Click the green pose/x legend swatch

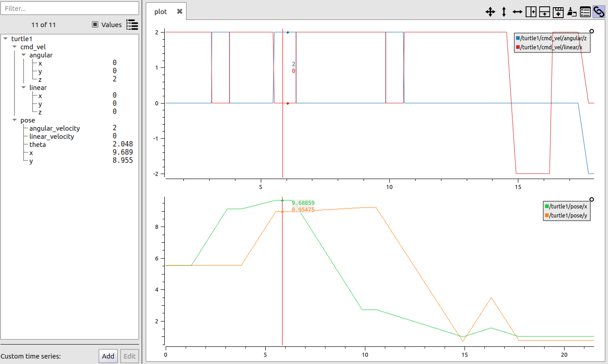click(x=547, y=207)
